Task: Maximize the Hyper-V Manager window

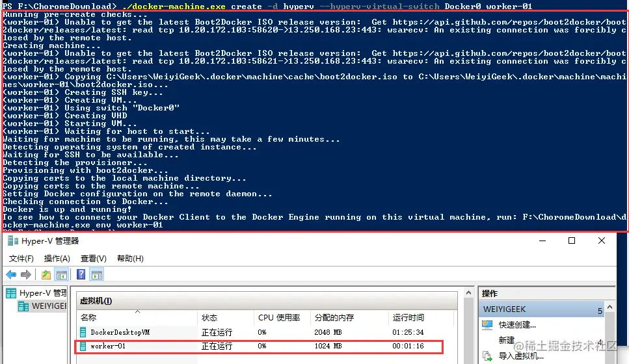Action: coord(572,240)
